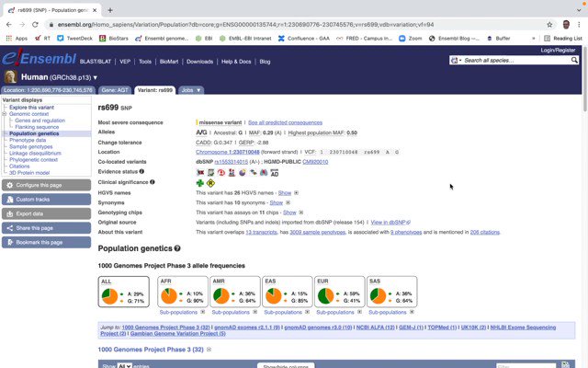Viewport: 588px width, 368px height.
Task: Open Phenotype data in the sidebar
Action: [x=28, y=140]
